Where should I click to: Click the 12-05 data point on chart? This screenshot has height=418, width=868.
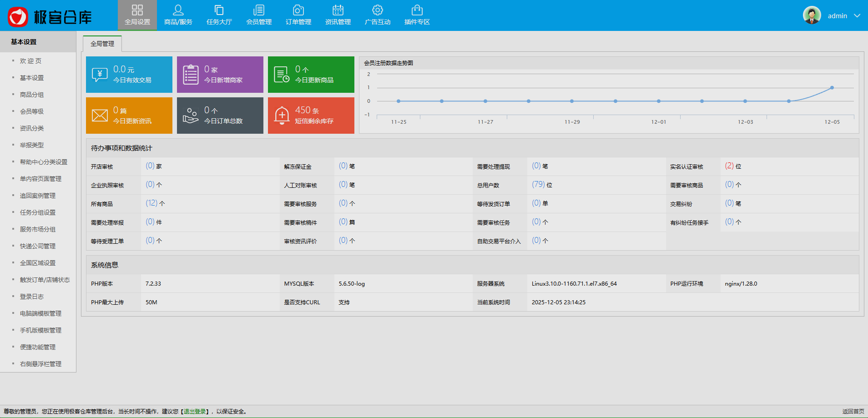point(832,88)
